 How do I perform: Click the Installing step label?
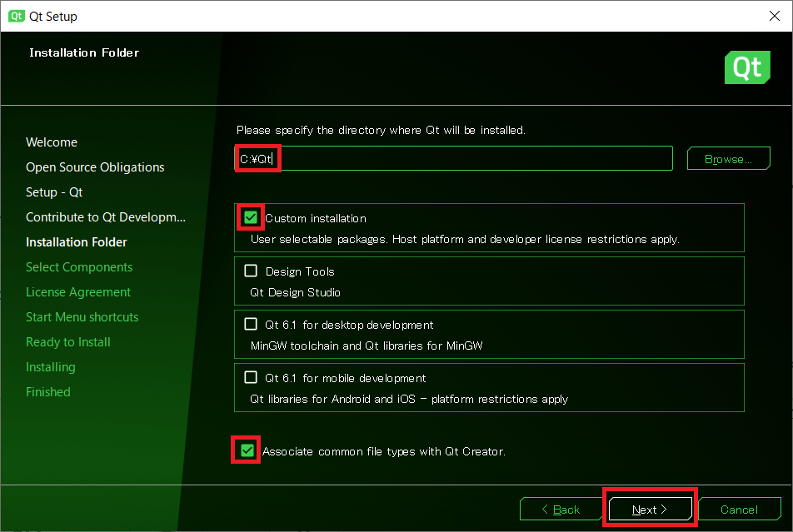coord(51,367)
